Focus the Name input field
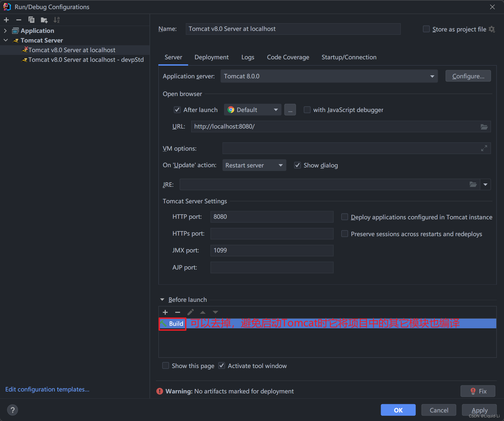The height and width of the screenshot is (421, 504). pos(293,29)
